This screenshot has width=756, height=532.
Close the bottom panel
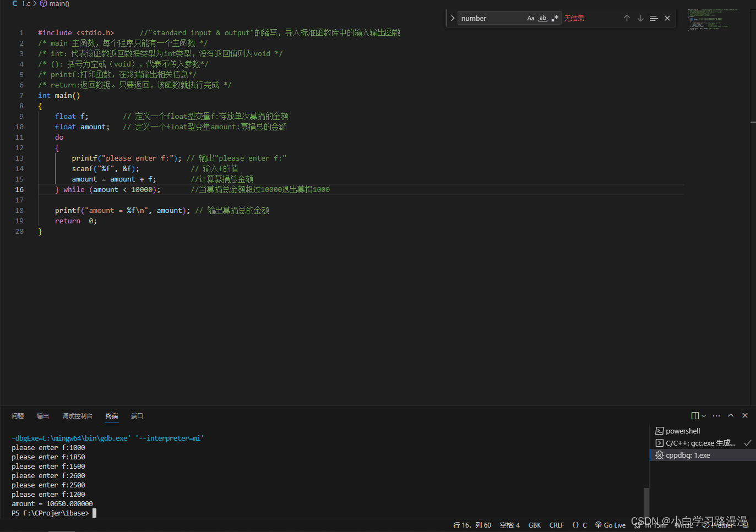coord(745,416)
